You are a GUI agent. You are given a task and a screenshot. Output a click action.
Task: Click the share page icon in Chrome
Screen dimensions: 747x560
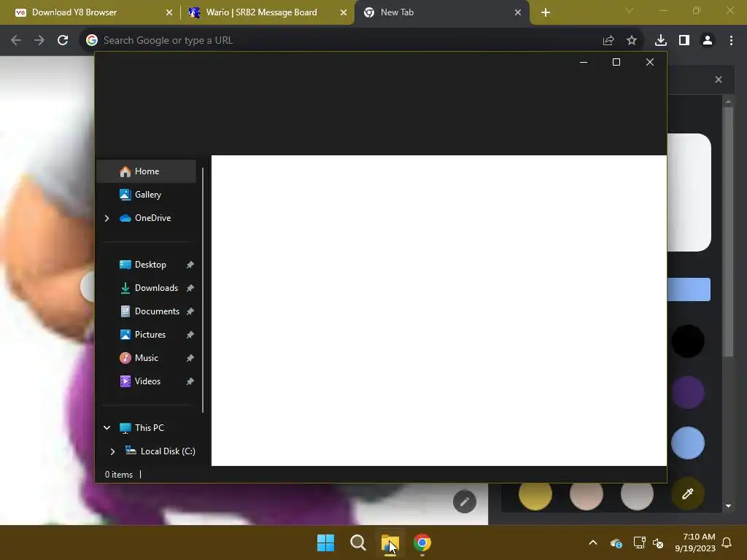(x=608, y=41)
